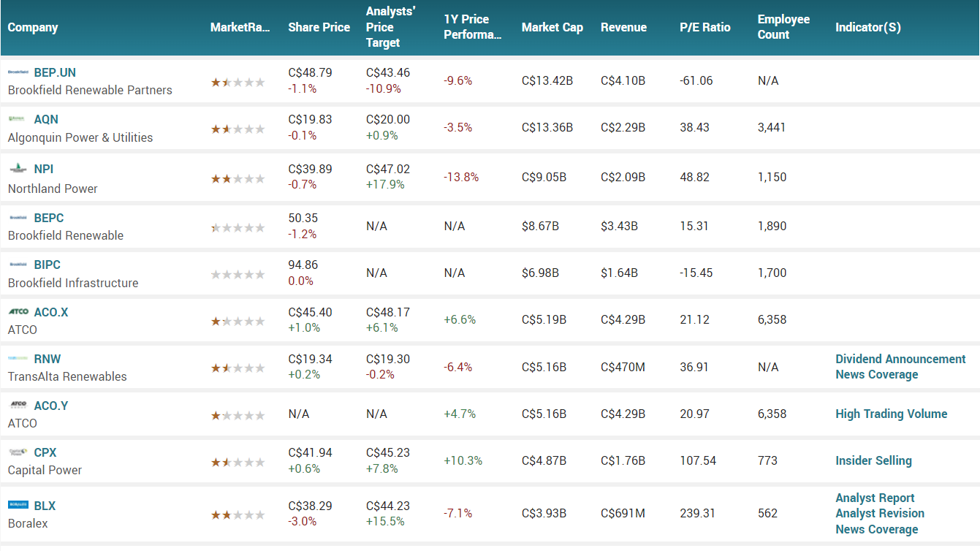The width and height of the screenshot is (980, 551).
Task: Click the ATCO logo beside ACO.X
Action: pyautogui.click(x=19, y=312)
